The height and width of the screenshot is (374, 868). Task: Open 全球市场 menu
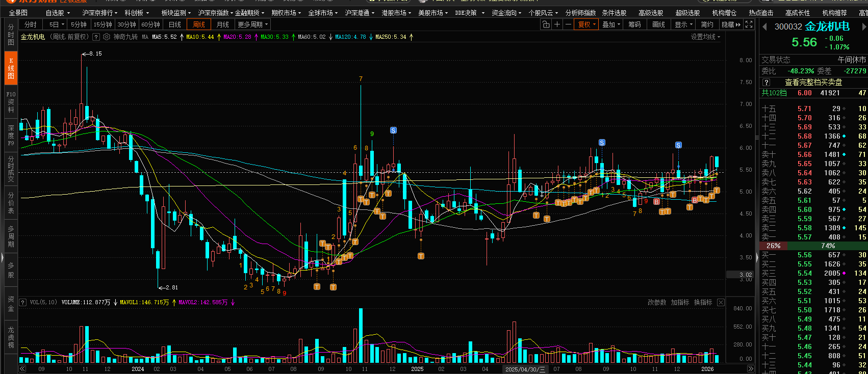(x=323, y=13)
